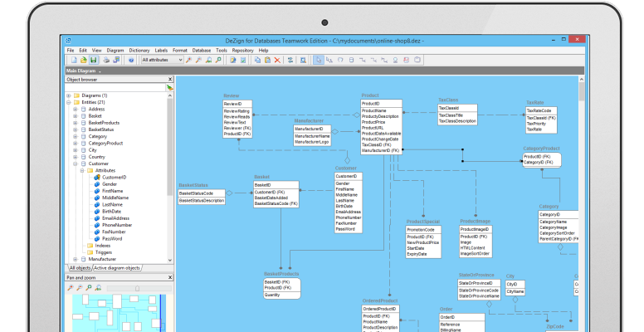Collapse the Customer entity node
This screenshot has height=332, width=644.
click(76, 164)
